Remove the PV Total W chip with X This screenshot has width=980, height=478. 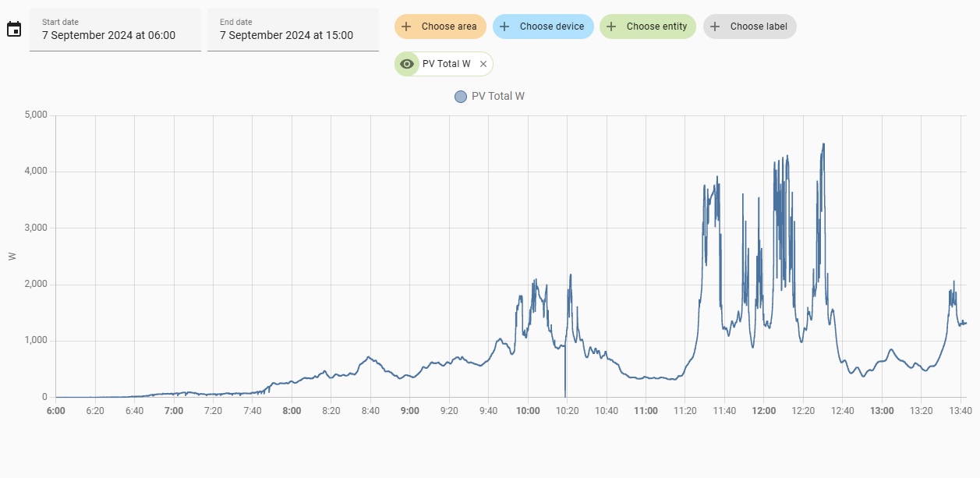click(x=483, y=64)
